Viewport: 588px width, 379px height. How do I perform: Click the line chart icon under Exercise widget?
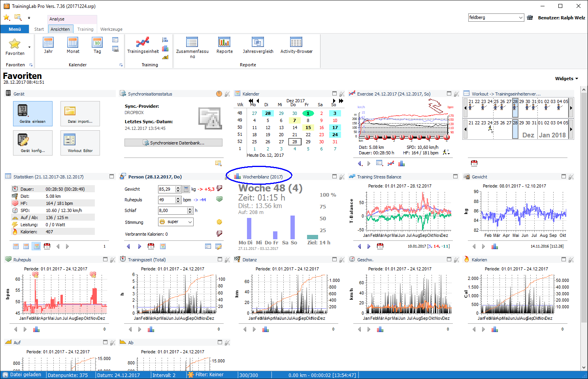click(391, 163)
